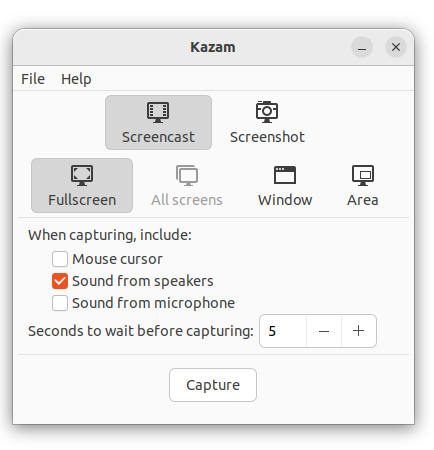
Task: Minimize the Kazam window
Action: (x=362, y=47)
